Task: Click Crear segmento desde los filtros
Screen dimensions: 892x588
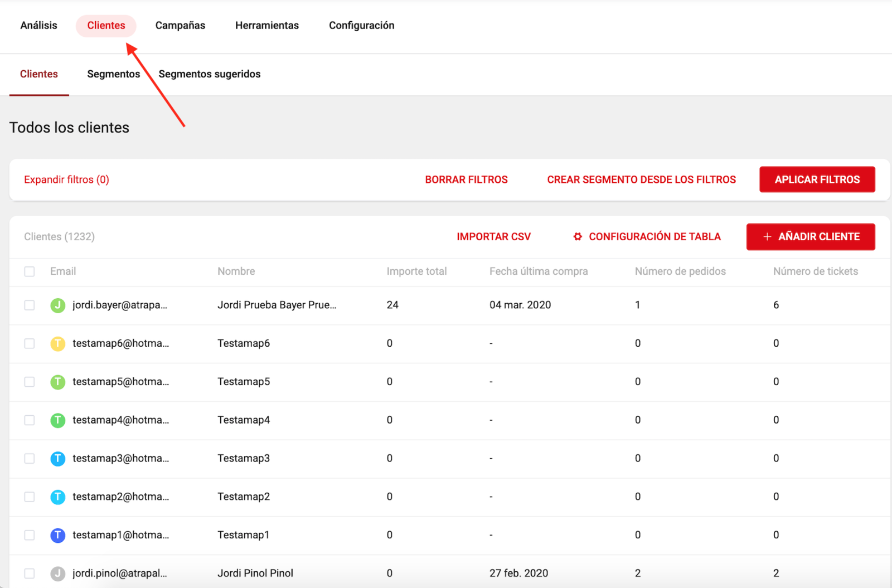Action: [641, 179]
